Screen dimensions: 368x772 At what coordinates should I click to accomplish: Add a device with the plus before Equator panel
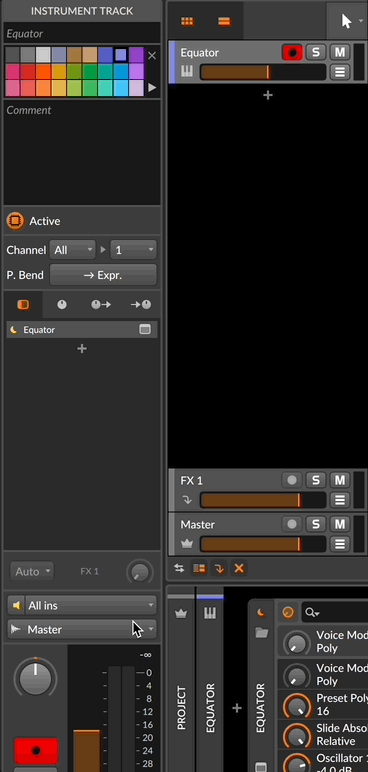click(236, 708)
